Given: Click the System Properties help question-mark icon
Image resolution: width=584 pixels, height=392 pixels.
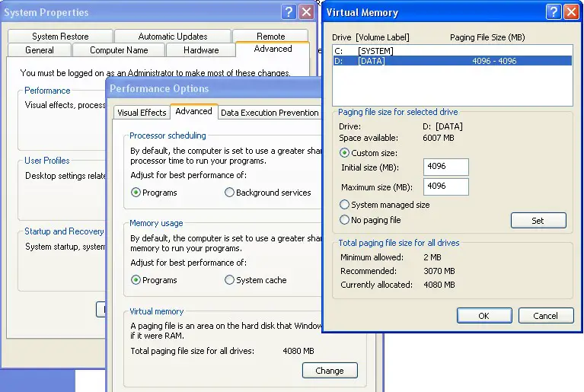Looking at the screenshot, I should [289, 12].
